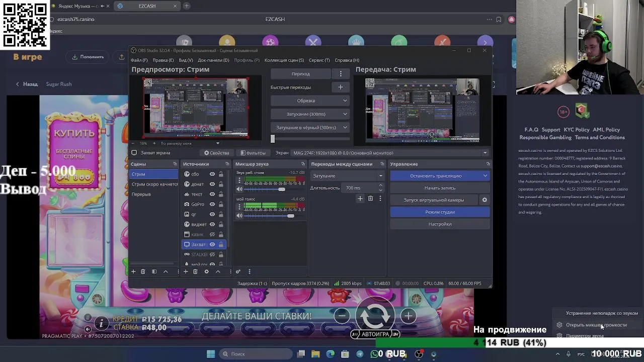Click Запуск виртуальной камеры button
Image resolution: width=644 pixels, height=362 pixels.
pyautogui.click(x=434, y=200)
